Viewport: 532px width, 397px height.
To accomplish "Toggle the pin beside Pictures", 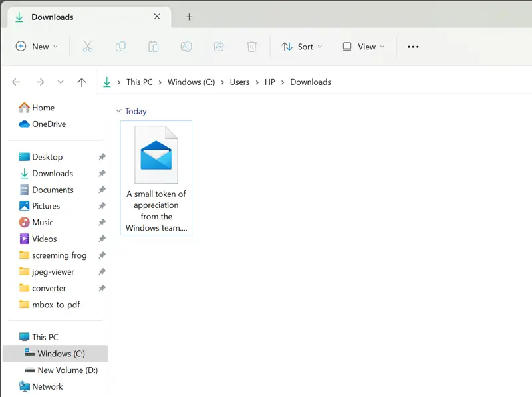I will (102, 206).
